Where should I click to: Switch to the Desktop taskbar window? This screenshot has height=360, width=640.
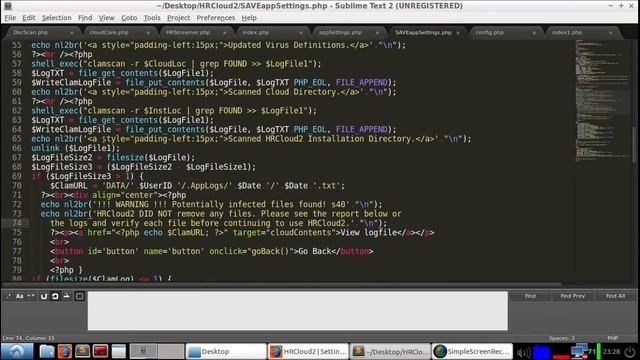(x=226, y=351)
